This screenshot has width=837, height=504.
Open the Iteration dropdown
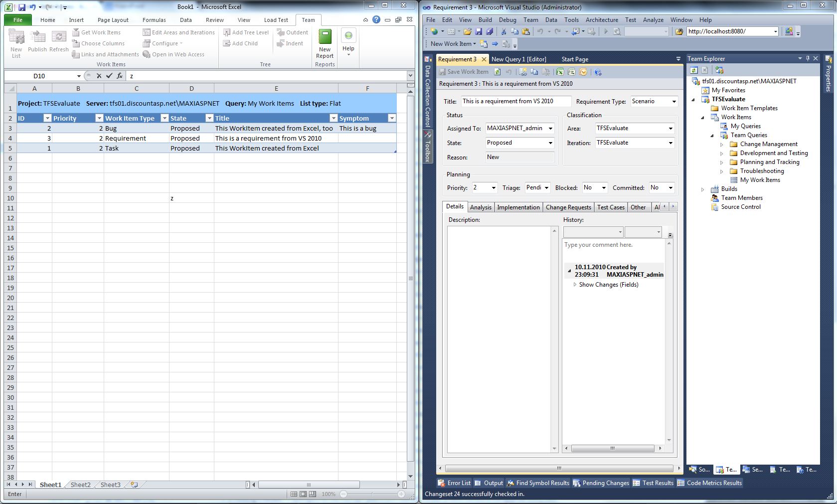coord(670,143)
